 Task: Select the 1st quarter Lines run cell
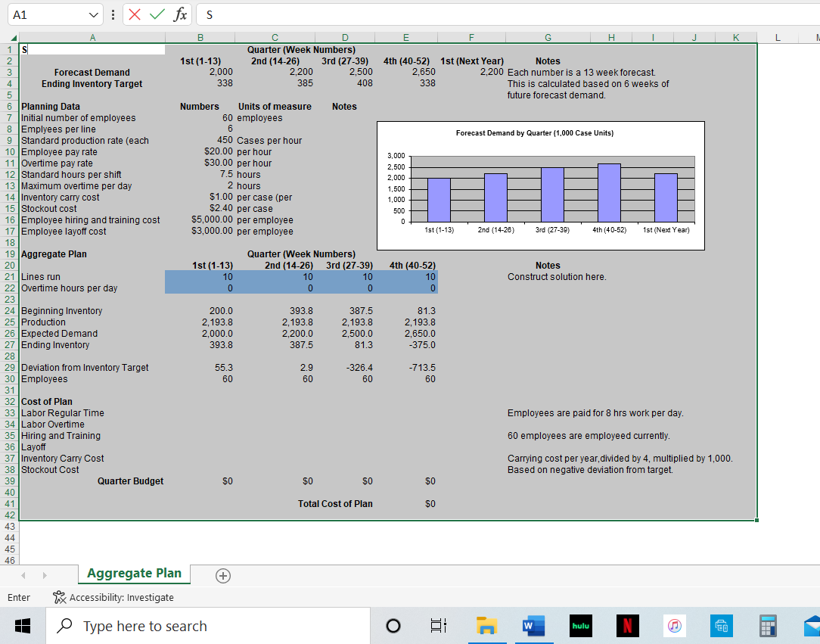200,277
